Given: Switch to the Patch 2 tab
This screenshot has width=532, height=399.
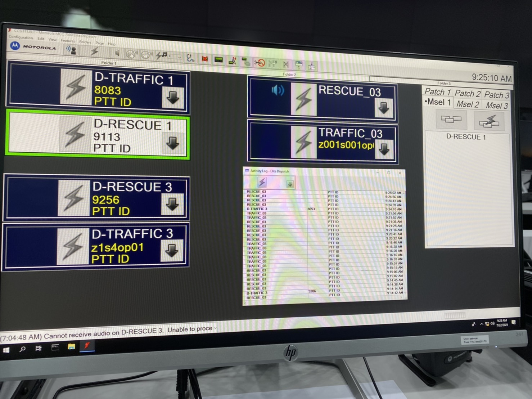Looking at the screenshot, I should tap(467, 94).
